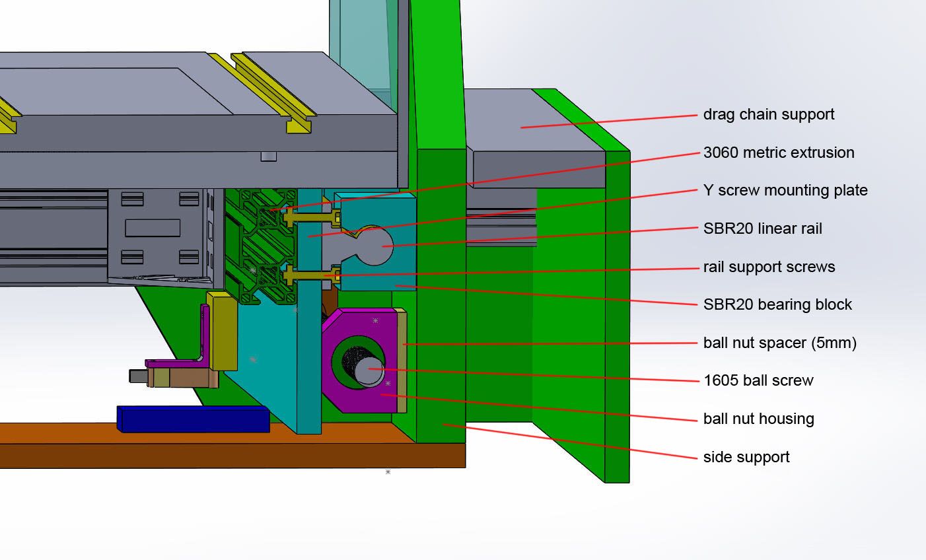This screenshot has width=926, height=560.
Task: Click the ball nut housing annotation text
Action: pyautogui.click(x=760, y=419)
